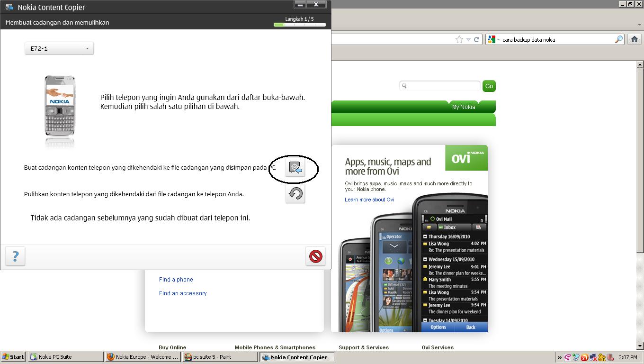Click the tab list dropdown arrow in browser
The image size is (644, 364).
639,25
